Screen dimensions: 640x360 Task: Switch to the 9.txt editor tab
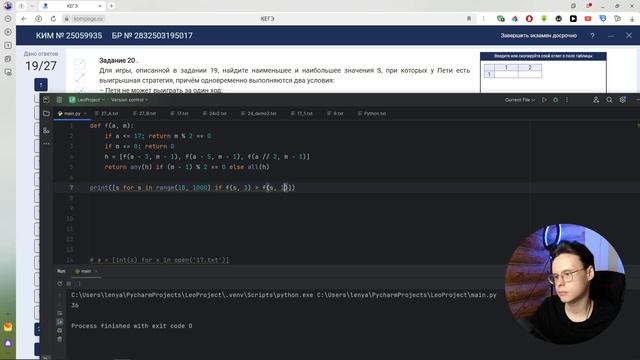pos(336,113)
